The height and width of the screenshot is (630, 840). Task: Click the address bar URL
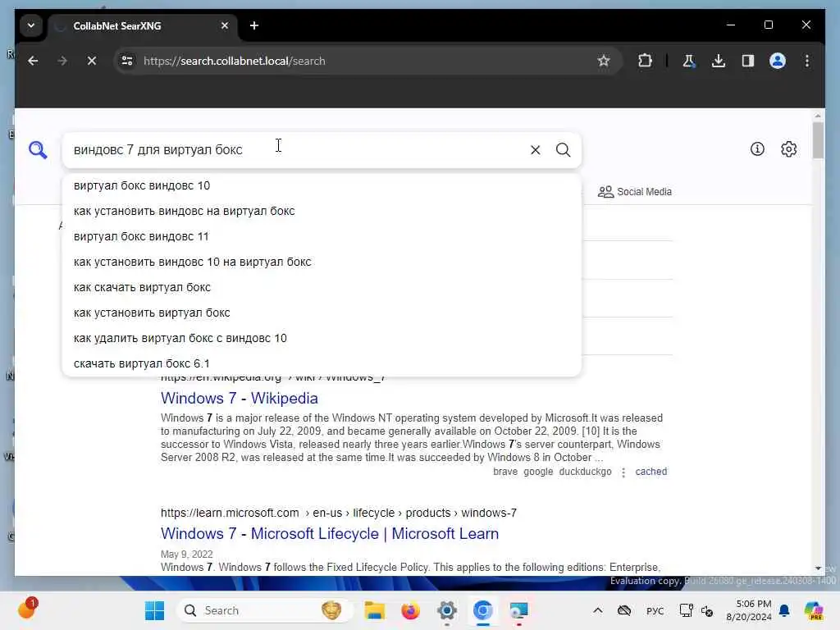tap(234, 61)
